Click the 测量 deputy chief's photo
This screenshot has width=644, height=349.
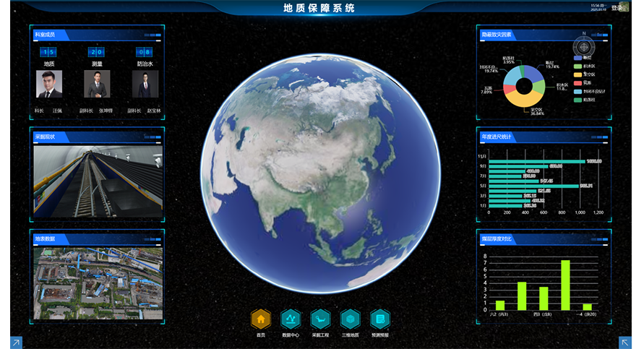point(97,84)
